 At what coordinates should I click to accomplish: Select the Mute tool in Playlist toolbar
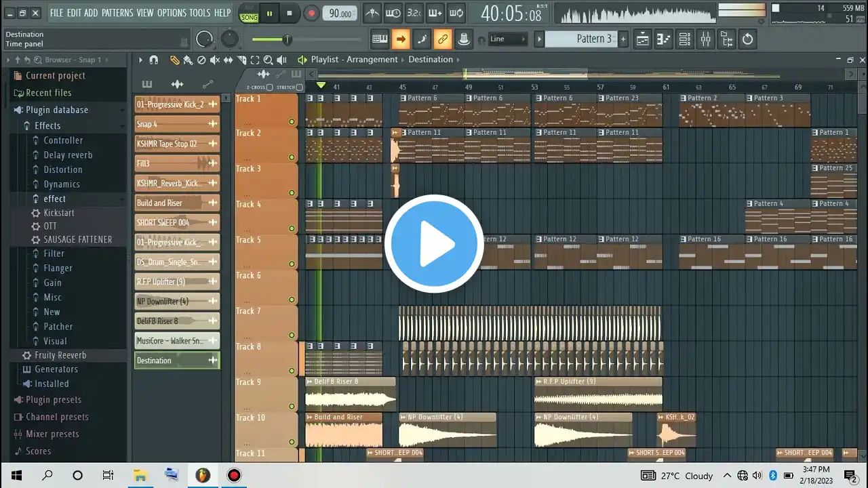coord(214,60)
